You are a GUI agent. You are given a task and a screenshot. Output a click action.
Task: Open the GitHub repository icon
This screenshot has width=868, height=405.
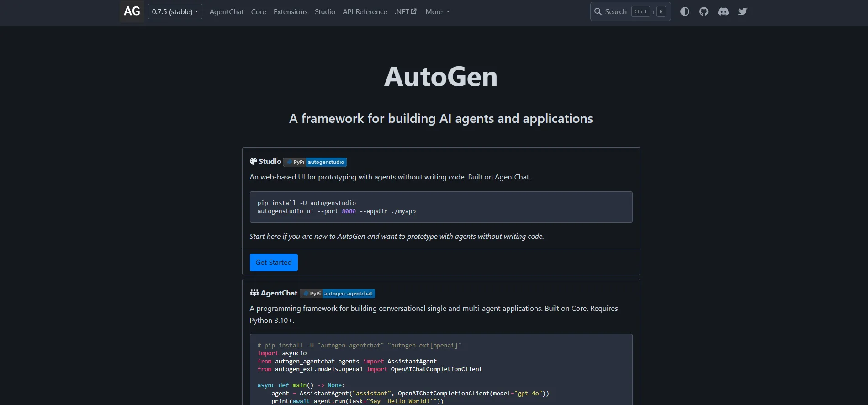(x=704, y=11)
